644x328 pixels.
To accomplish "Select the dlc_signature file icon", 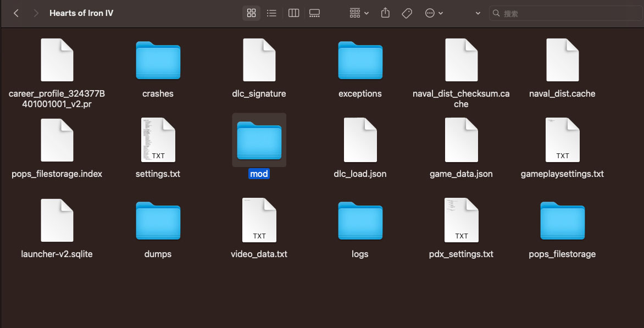I will click(x=259, y=60).
